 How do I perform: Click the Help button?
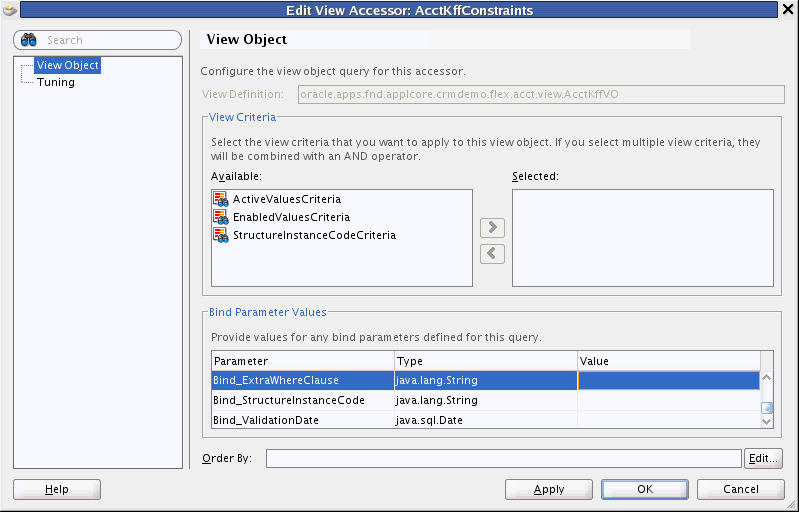pyautogui.click(x=57, y=490)
